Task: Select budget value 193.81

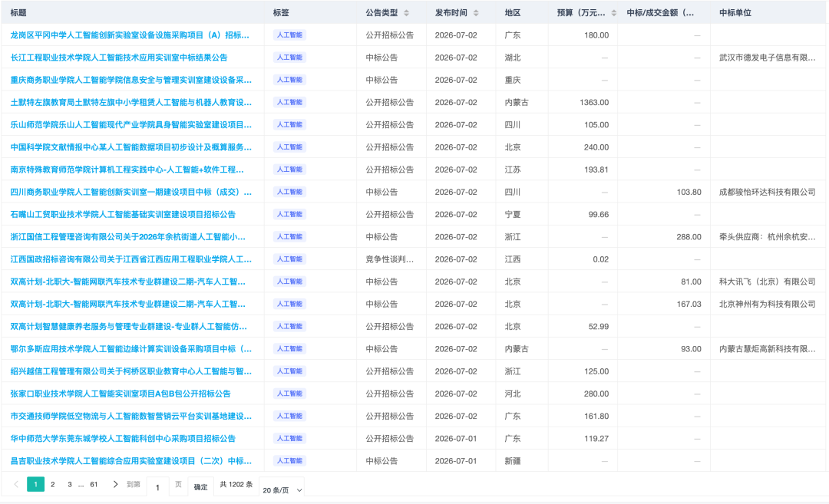Action: 596,170
